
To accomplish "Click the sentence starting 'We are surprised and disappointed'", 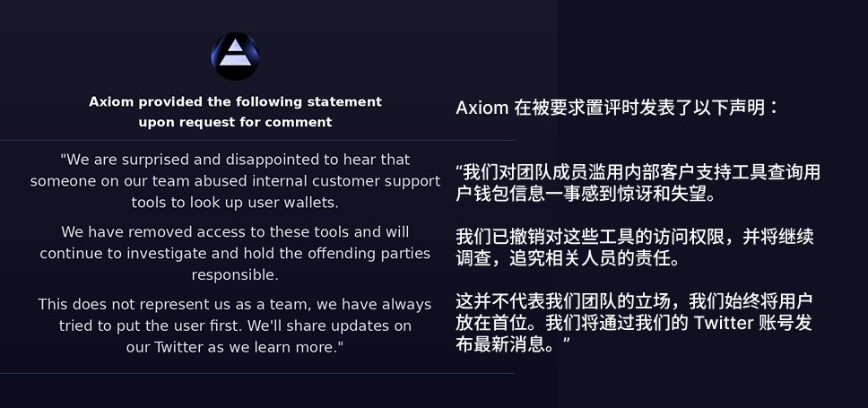I will click(x=235, y=160).
